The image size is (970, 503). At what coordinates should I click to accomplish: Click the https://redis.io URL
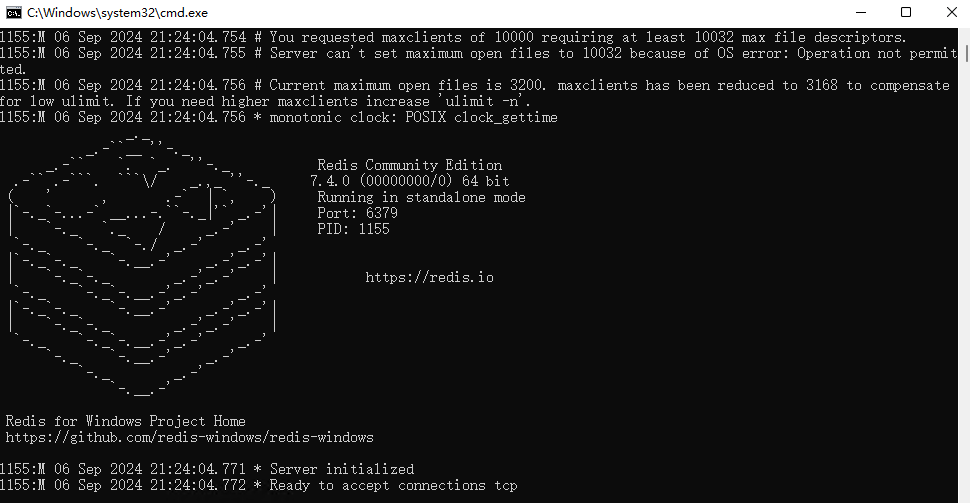coord(429,277)
